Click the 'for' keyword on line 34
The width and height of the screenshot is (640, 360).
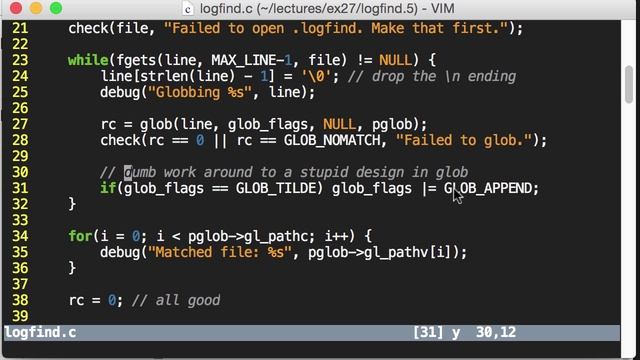coord(80,236)
